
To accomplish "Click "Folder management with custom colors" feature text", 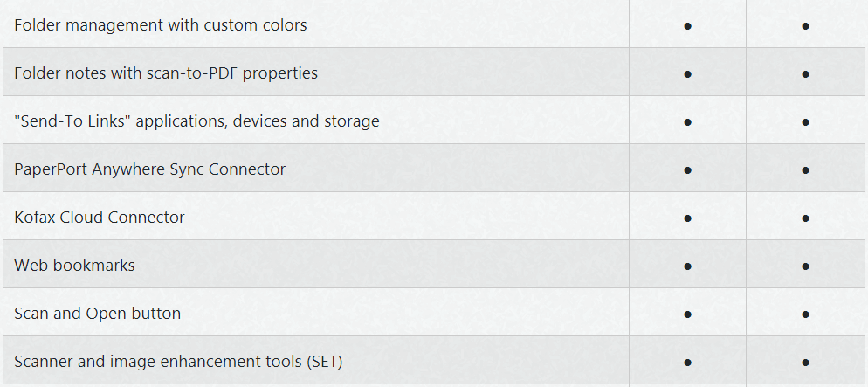I will coord(161,25).
